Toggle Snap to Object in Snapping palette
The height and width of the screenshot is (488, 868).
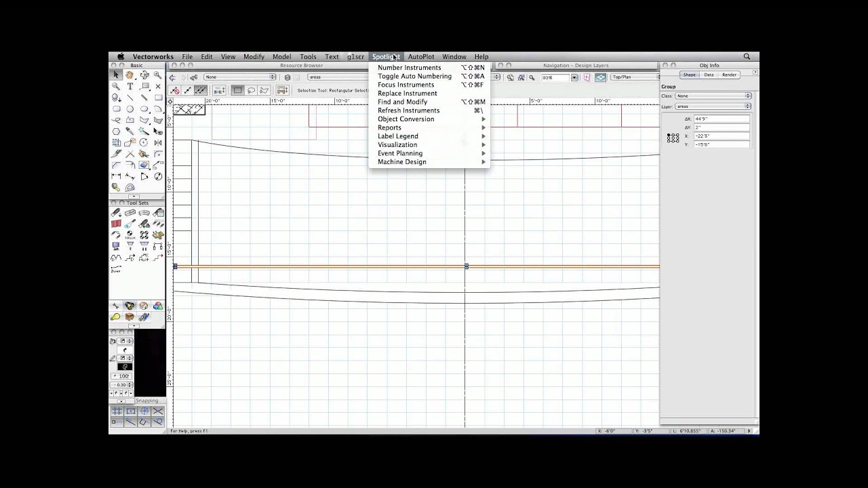(x=130, y=411)
